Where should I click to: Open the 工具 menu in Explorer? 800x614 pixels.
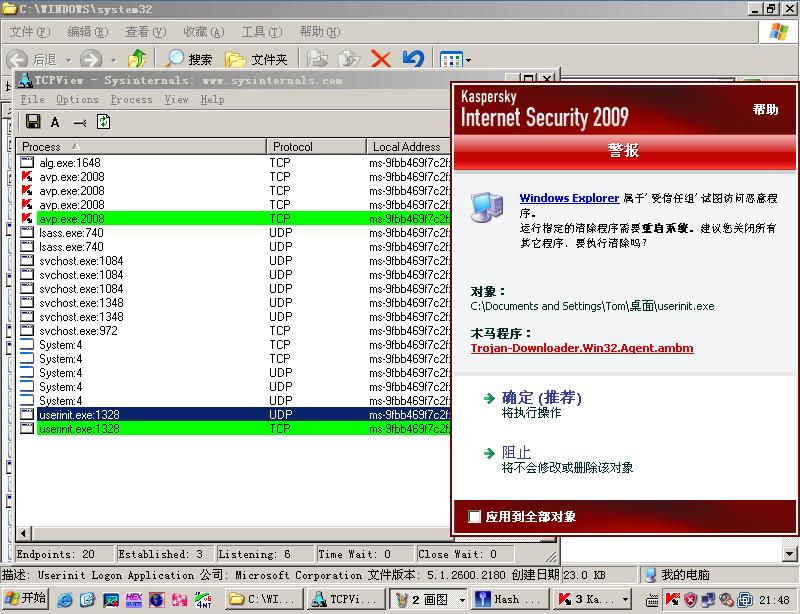pyautogui.click(x=262, y=32)
